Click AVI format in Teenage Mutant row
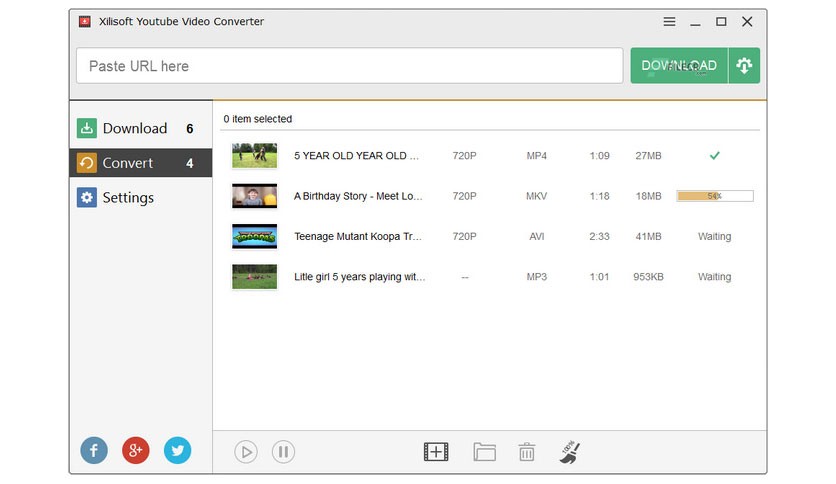The width and height of the screenshot is (836, 484). click(536, 236)
